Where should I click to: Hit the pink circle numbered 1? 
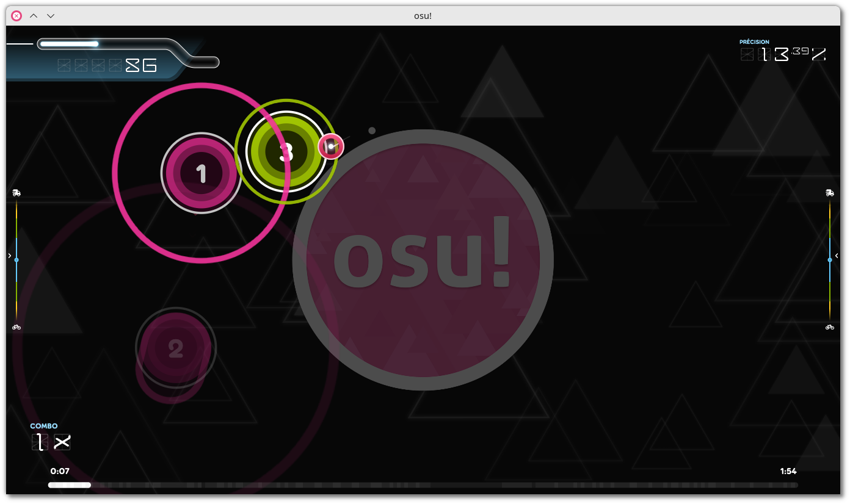201,173
